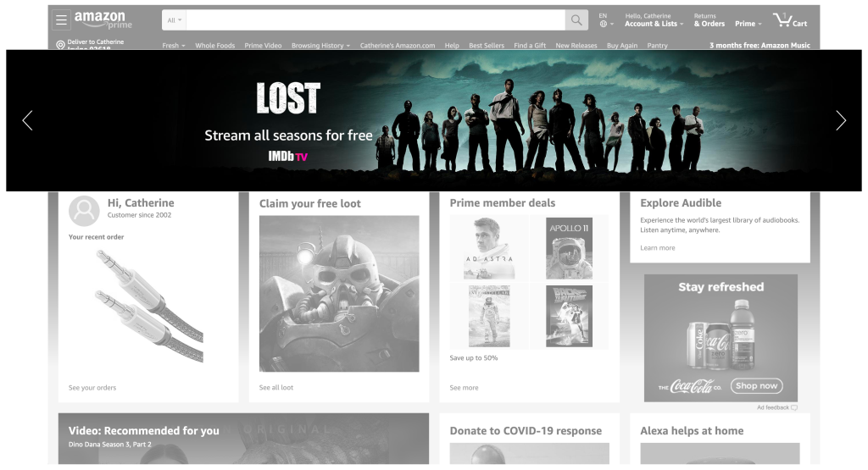Click the Ad feedback speech icon
The width and height of the screenshot is (868, 470).
coord(794,407)
